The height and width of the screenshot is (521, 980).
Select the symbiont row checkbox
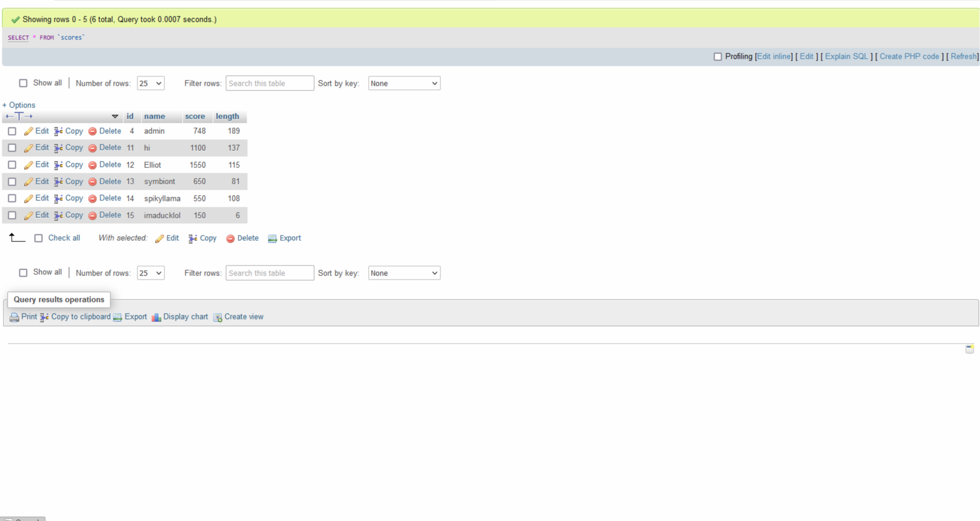click(12, 182)
